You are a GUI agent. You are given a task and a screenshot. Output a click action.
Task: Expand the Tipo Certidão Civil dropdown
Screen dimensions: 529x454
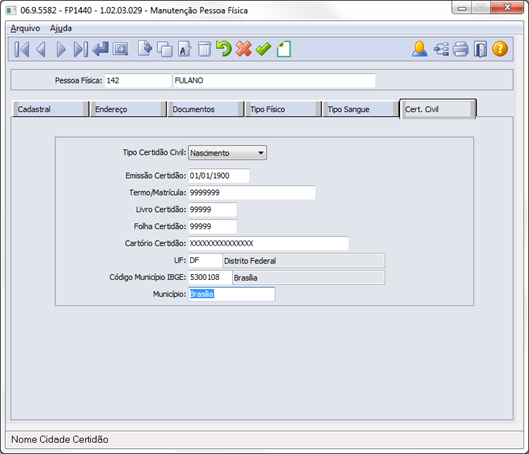261,153
